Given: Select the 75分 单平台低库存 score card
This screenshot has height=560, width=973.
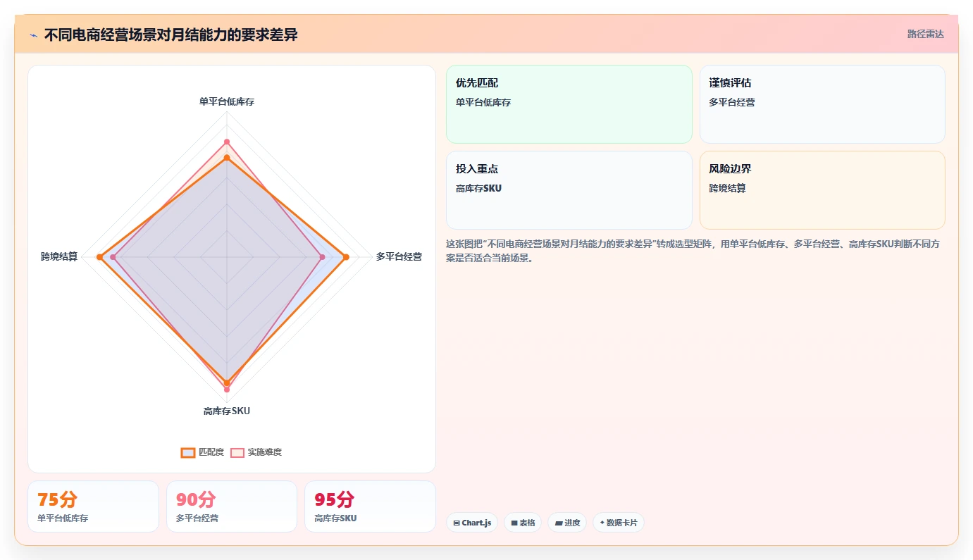Looking at the screenshot, I should point(93,506).
